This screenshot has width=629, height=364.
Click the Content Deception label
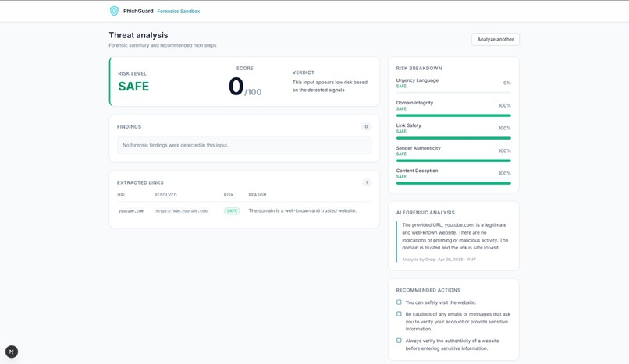click(x=417, y=171)
